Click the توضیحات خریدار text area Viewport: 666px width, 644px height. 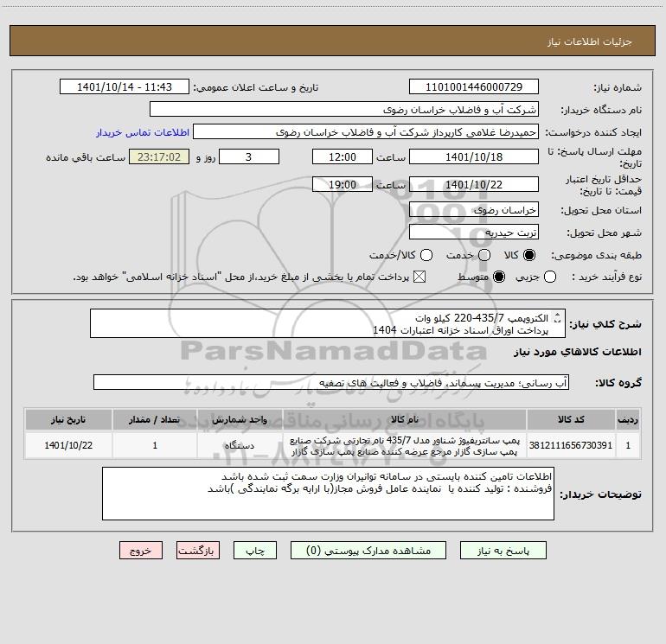(328, 494)
